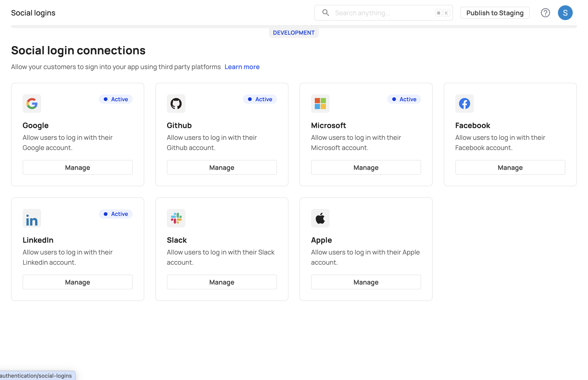The image size is (588, 380).
Task: Click the Slack logo icon
Action: pos(176,218)
